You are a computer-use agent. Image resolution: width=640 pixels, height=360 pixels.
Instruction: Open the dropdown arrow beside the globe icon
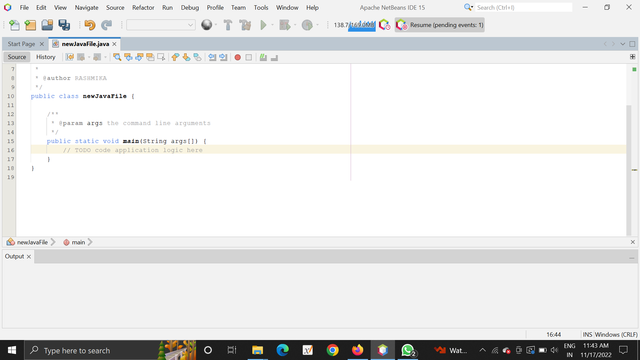tap(216, 25)
